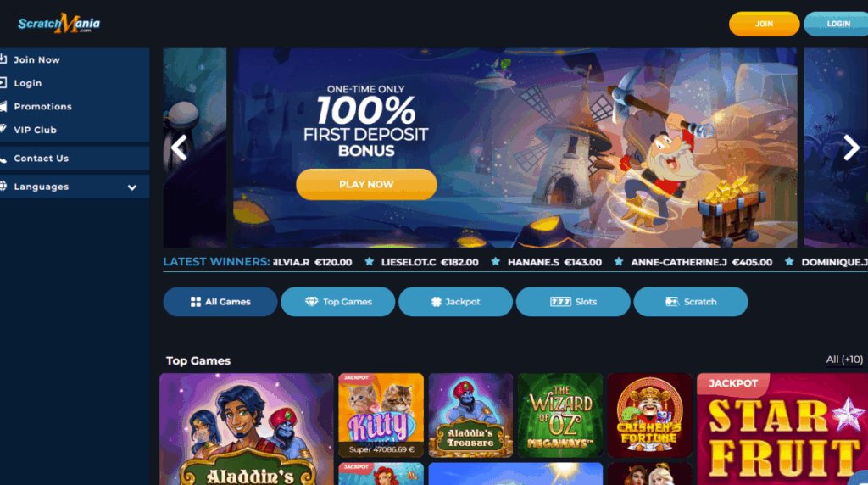868x485 pixels.
Task: Click the LOGIN button in header
Action: tap(837, 24)
